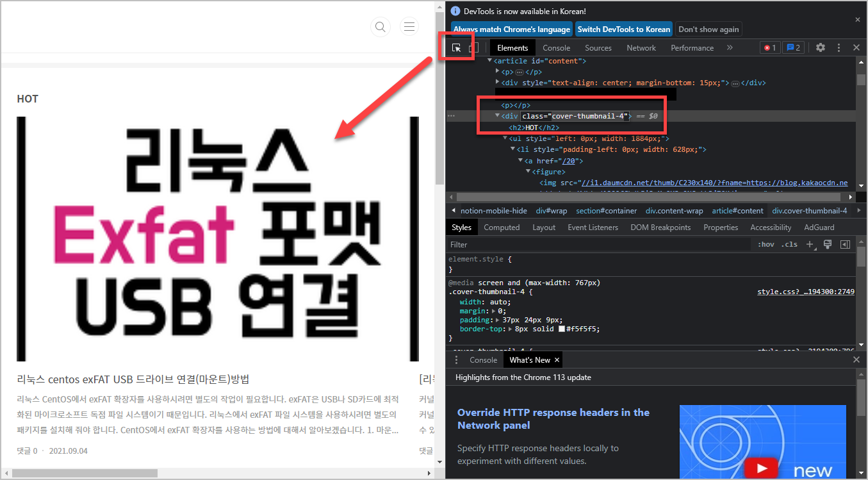Add a new style rule plus icon

coord(810,244)
